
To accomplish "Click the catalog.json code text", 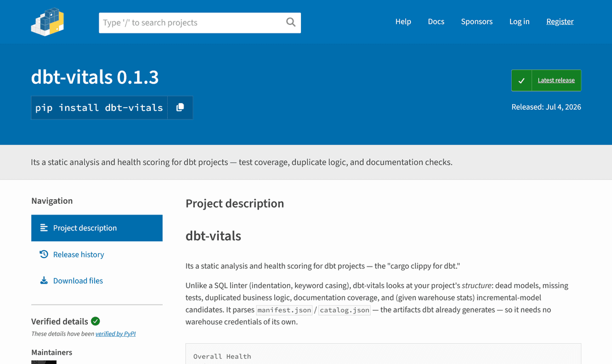I will pyautogui.click(x=345, y=310).
